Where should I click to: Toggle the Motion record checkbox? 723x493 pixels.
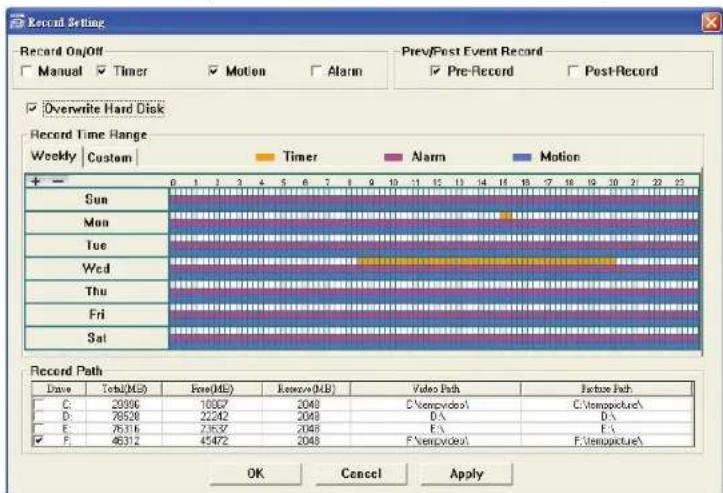coord(213,71)
